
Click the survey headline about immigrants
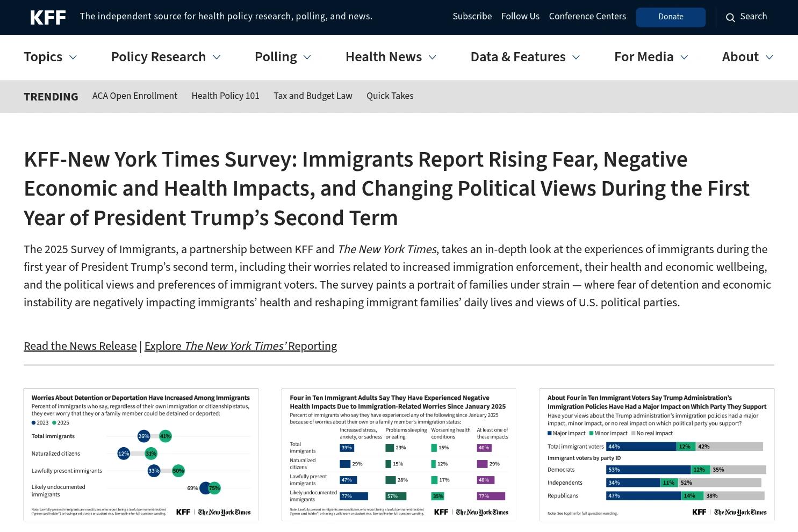pos(387,189)
